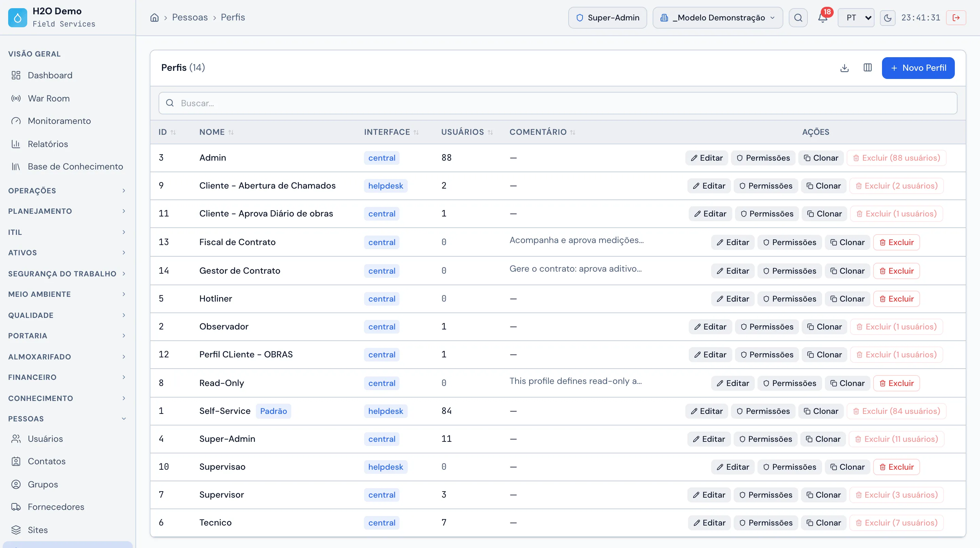Toggle dark mode moon icon

point(887,17)
